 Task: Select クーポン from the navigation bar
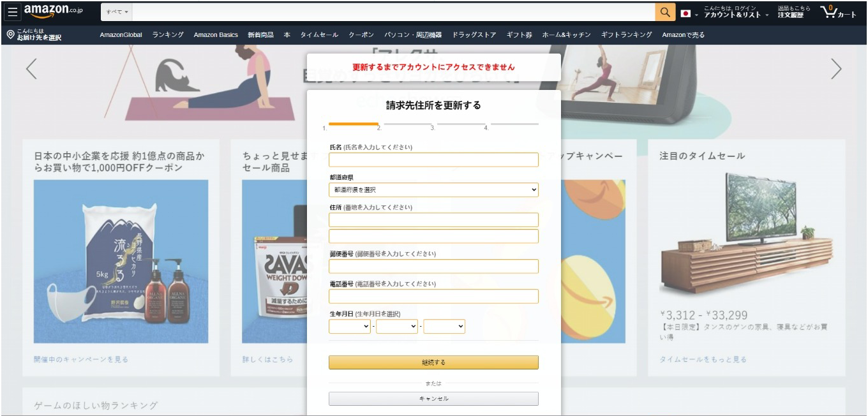(361, 35)
